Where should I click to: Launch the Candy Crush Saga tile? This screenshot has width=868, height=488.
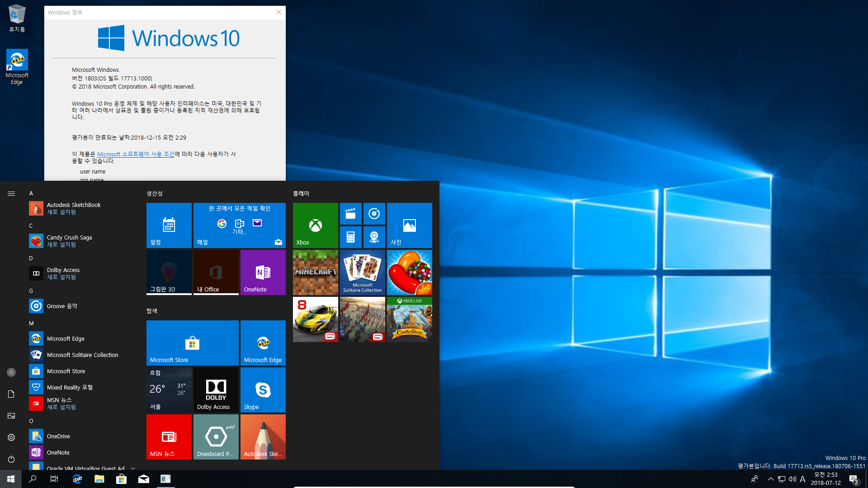point(410,272)
